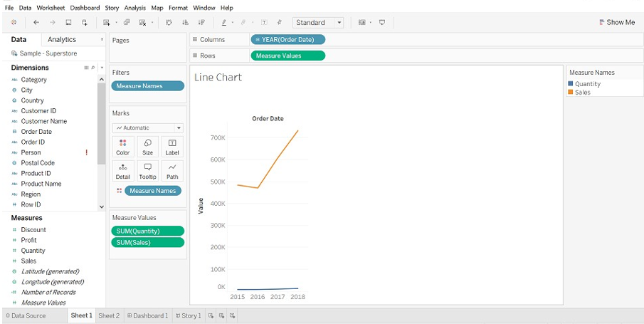644x324 pixels.
Task: Open the Dashboard menu
Action: coord(85,8)
